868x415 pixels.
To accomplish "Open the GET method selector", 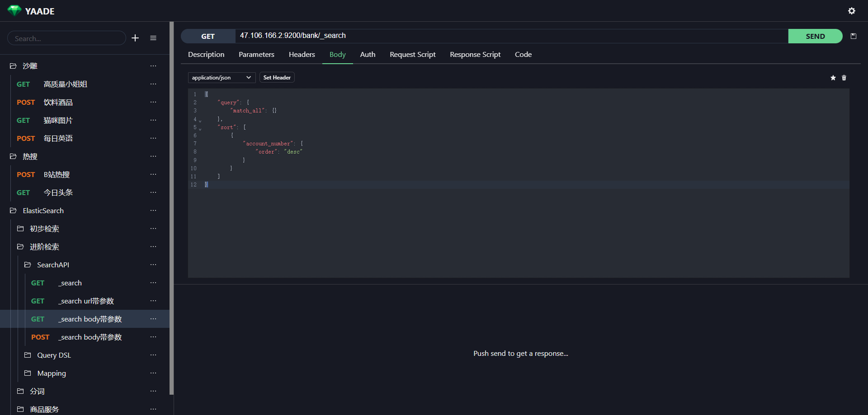I will 208,36.
